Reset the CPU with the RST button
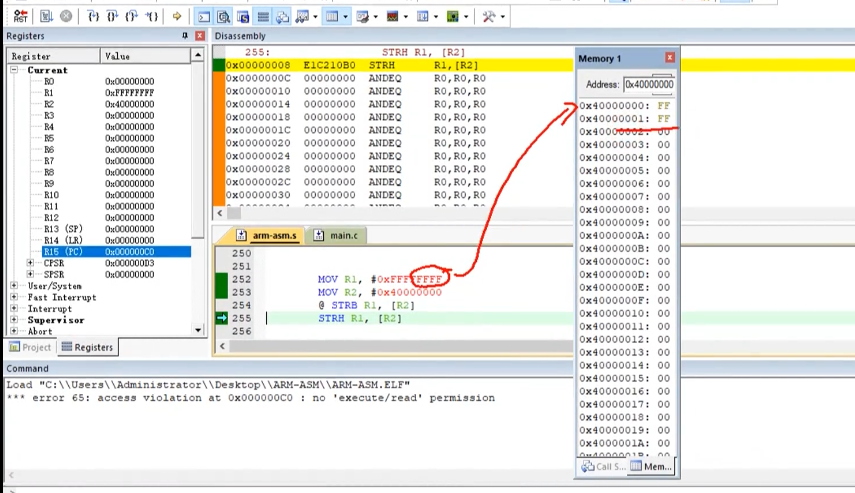 (x=20, y=16)
